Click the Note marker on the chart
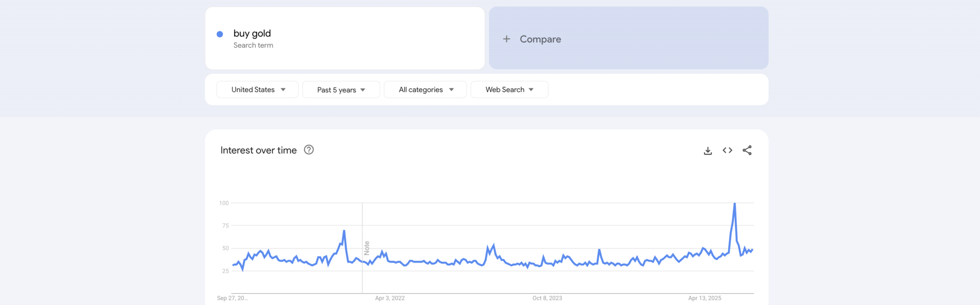The height and width of the screenshot is (305, 980). 366,247
